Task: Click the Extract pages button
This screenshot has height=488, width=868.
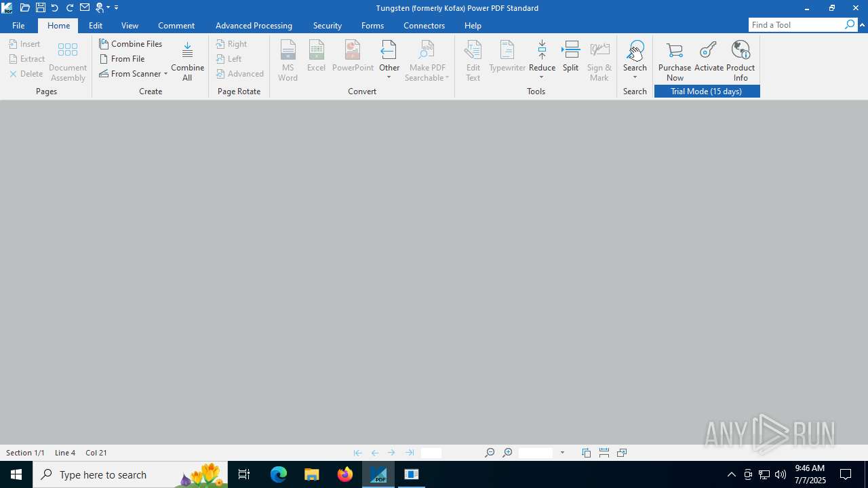Action: click(27, 59)
